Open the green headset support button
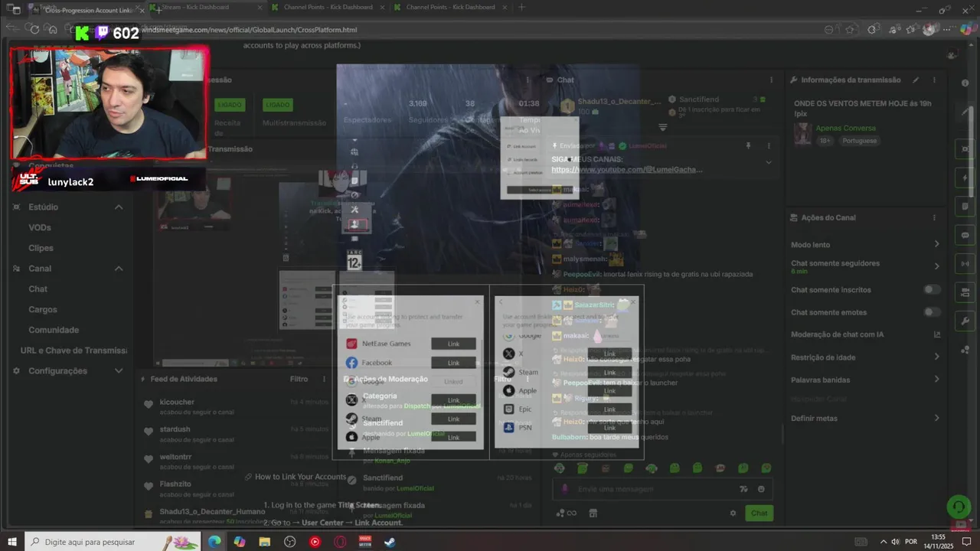 tap(958, 507)
